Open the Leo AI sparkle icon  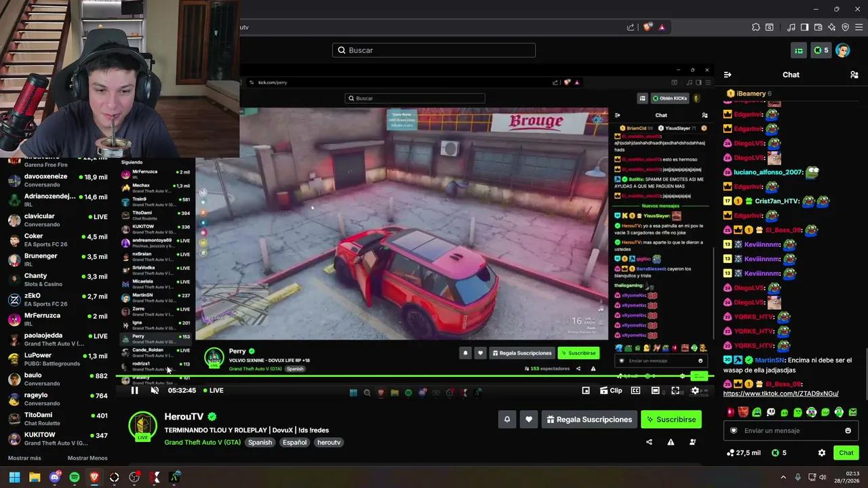(x=832, y=27)
